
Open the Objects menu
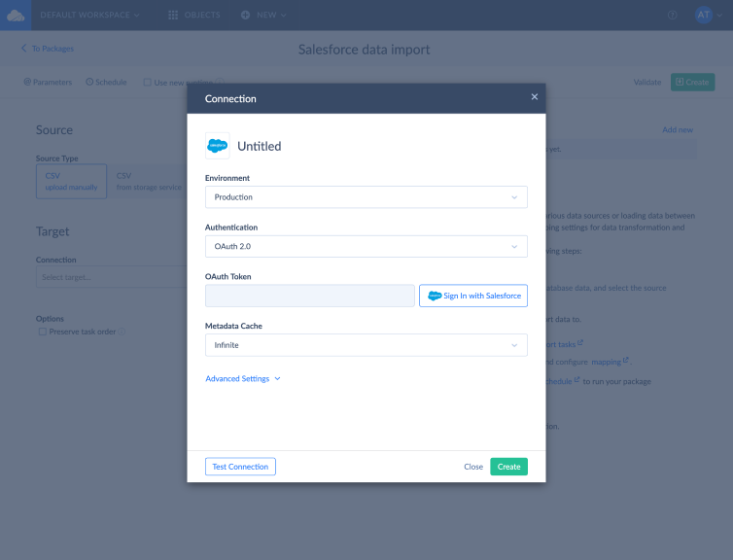point(194,15)
